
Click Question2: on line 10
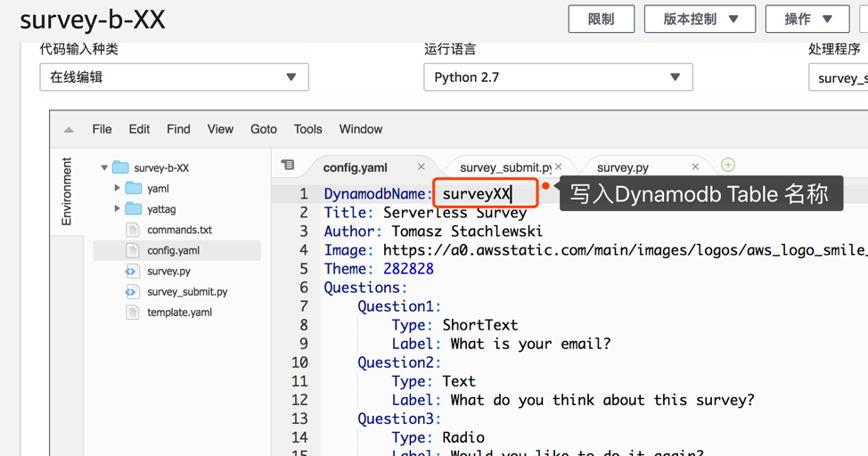coord(399,363)
